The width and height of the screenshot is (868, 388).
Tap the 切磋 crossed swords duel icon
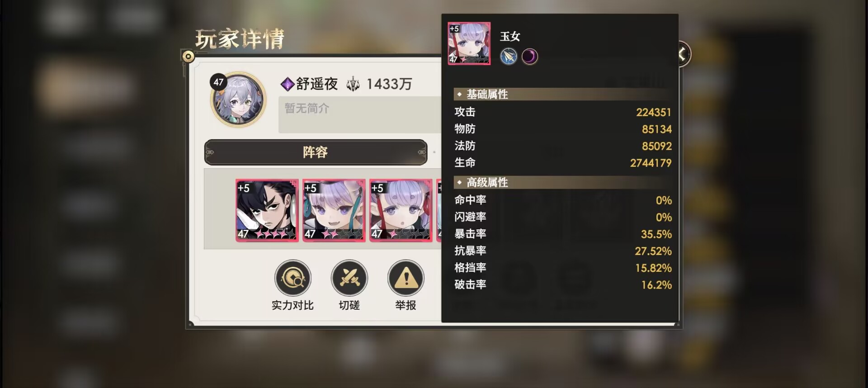point(349,278)
